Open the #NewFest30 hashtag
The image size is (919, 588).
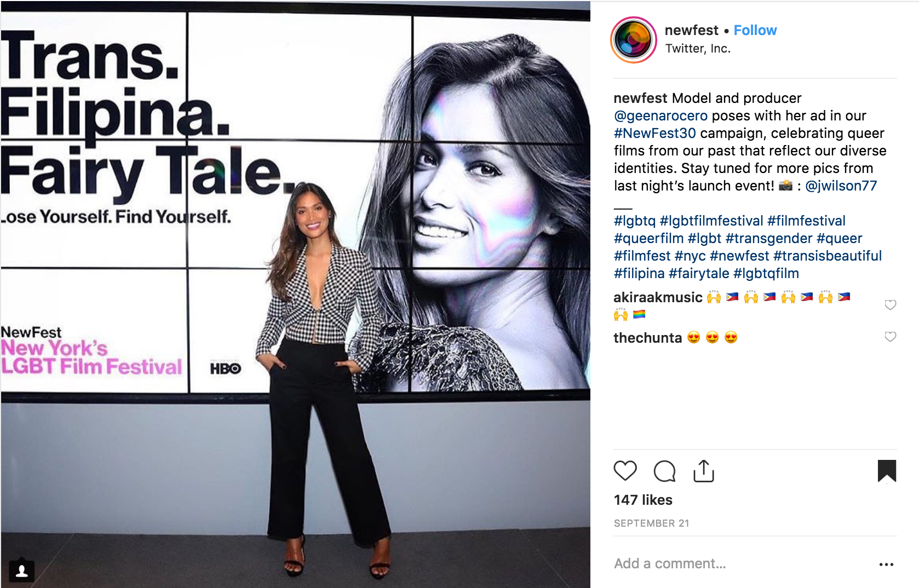[655, 133]
